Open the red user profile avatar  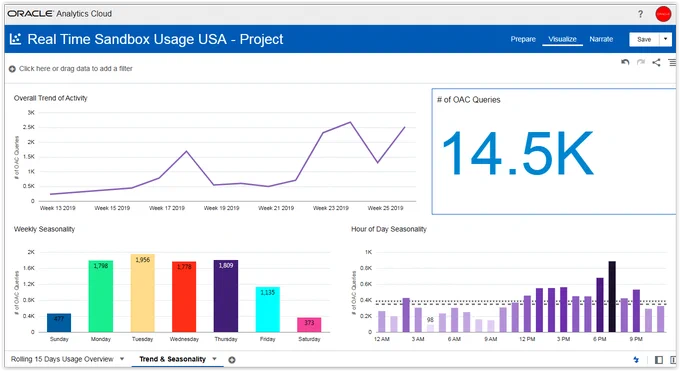663,14
